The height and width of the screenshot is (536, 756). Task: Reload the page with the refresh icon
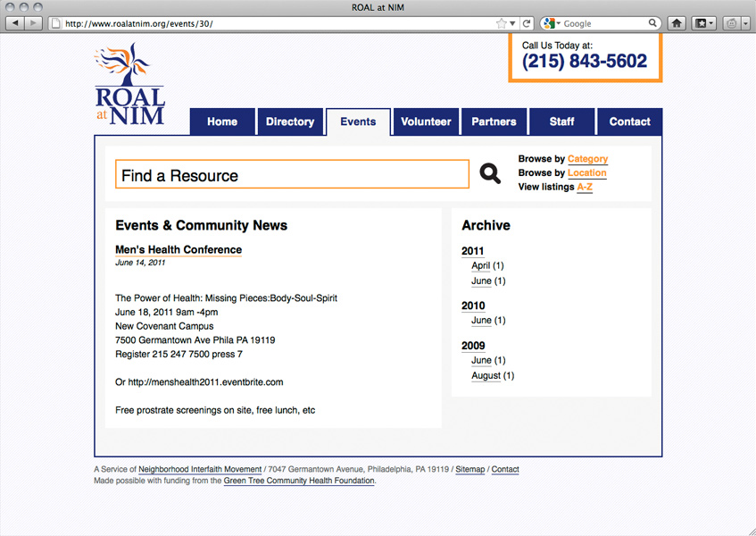[x=527, y=23]
